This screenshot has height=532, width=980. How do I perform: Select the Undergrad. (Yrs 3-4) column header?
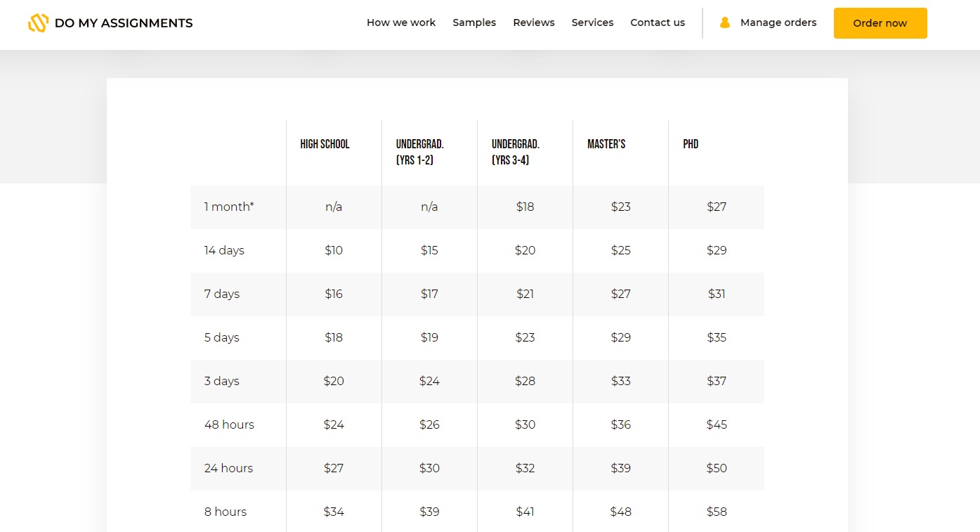tap(516, 152)
